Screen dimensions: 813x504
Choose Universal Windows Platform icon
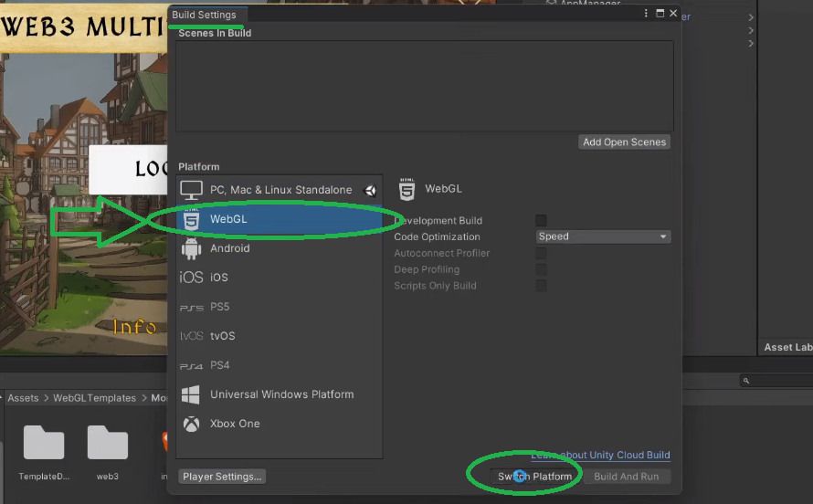click(191, 394)
